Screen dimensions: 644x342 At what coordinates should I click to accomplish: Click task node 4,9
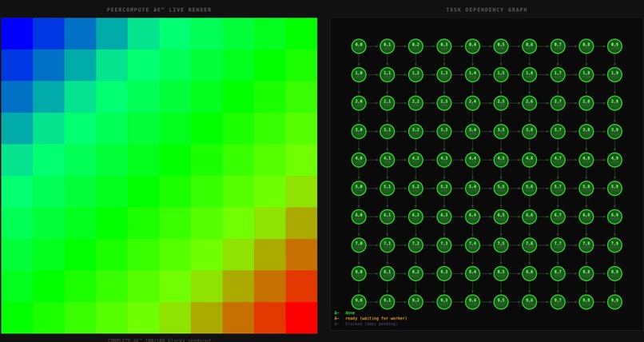pos(614,160)
